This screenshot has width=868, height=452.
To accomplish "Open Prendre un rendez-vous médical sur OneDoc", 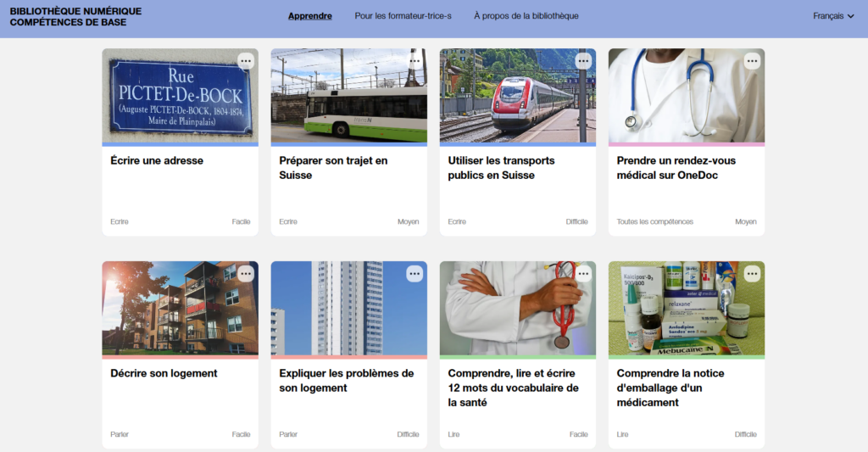I will coord(676,168).
